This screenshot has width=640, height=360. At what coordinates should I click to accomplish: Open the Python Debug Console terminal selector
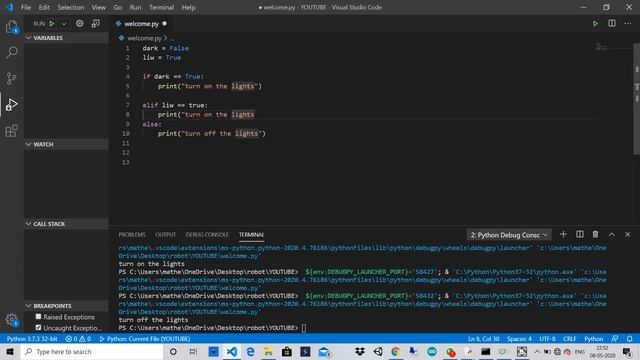[509, 235]
